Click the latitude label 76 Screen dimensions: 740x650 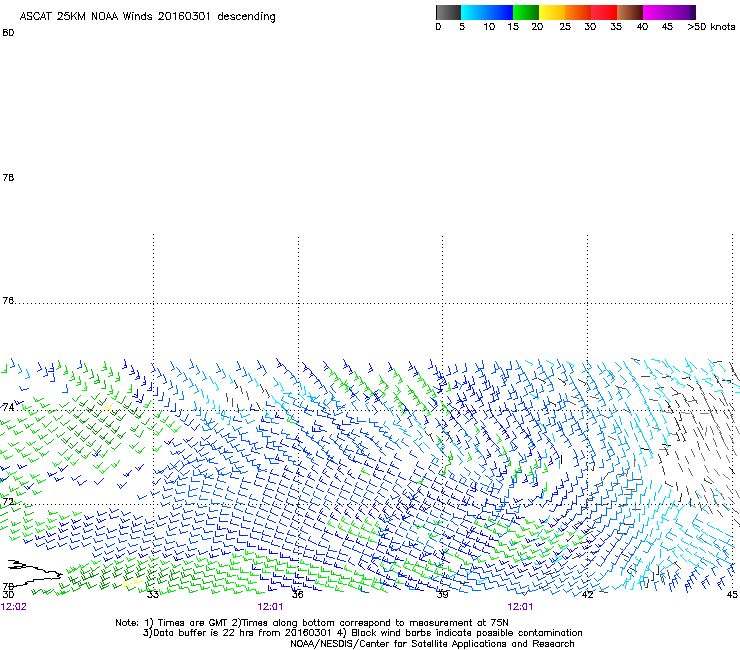(x=8, y=301)
